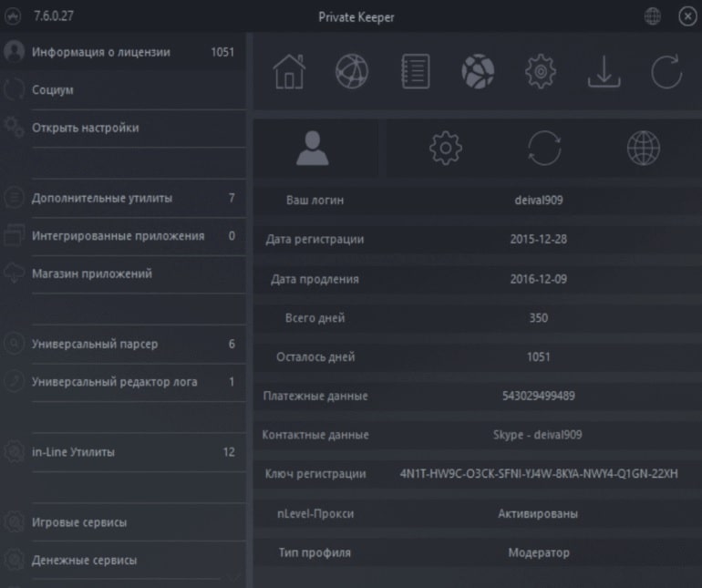Click the search icon beside Универсальный парсер
The image size is (702, 588).
14,344
